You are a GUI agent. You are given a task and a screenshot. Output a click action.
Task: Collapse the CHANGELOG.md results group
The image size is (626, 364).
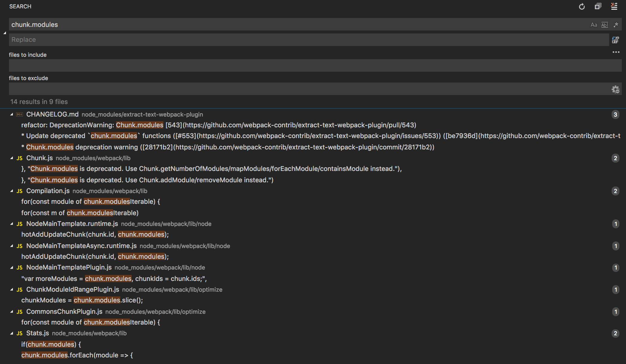click(x=12, y=114)
